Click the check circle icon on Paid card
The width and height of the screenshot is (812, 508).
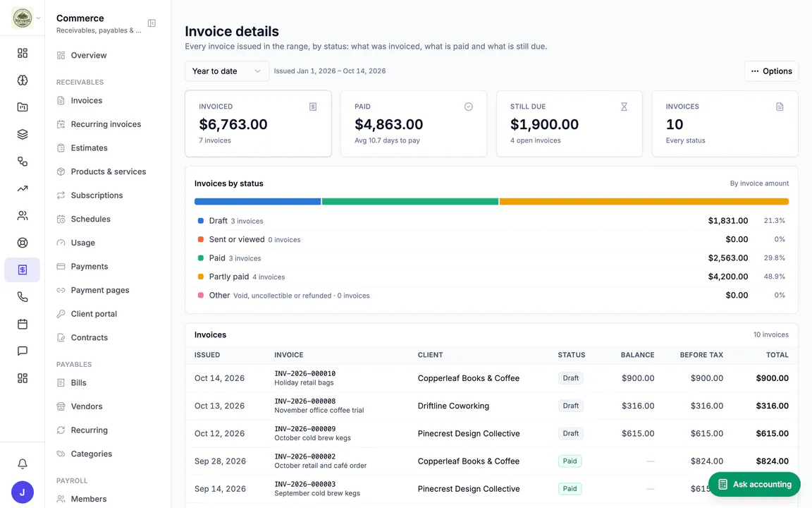468,107
